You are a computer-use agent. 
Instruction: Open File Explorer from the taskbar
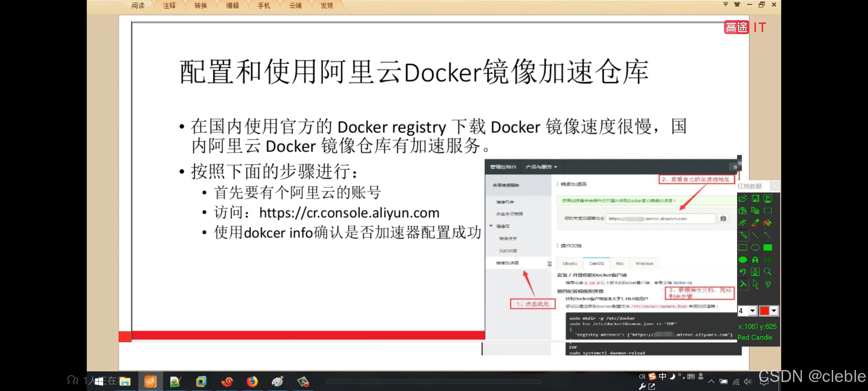pos(125,381)
